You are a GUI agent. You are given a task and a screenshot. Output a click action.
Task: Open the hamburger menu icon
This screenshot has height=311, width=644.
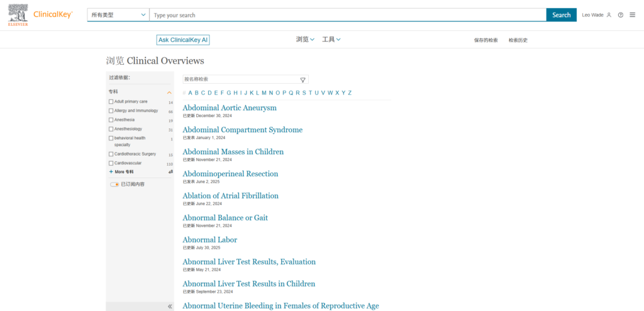pyautogui.click(x=632, y=15)
